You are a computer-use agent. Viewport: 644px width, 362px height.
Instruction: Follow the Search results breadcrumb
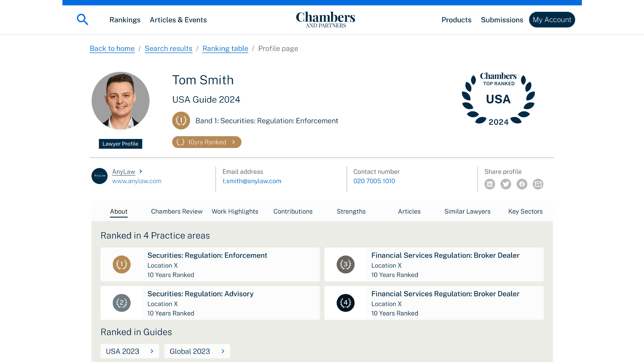point(169,48)
